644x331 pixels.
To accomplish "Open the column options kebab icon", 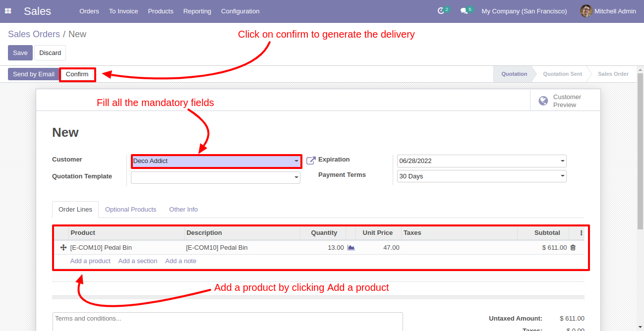I will tap(582, 233).
